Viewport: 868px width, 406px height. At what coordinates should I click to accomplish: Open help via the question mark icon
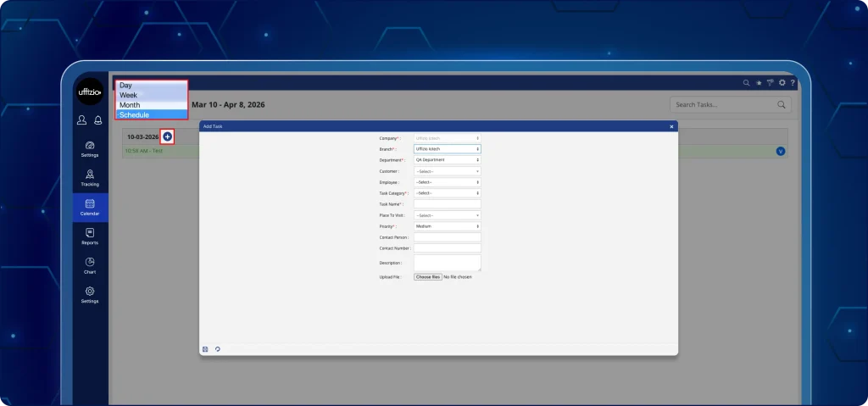click(793, 82)
